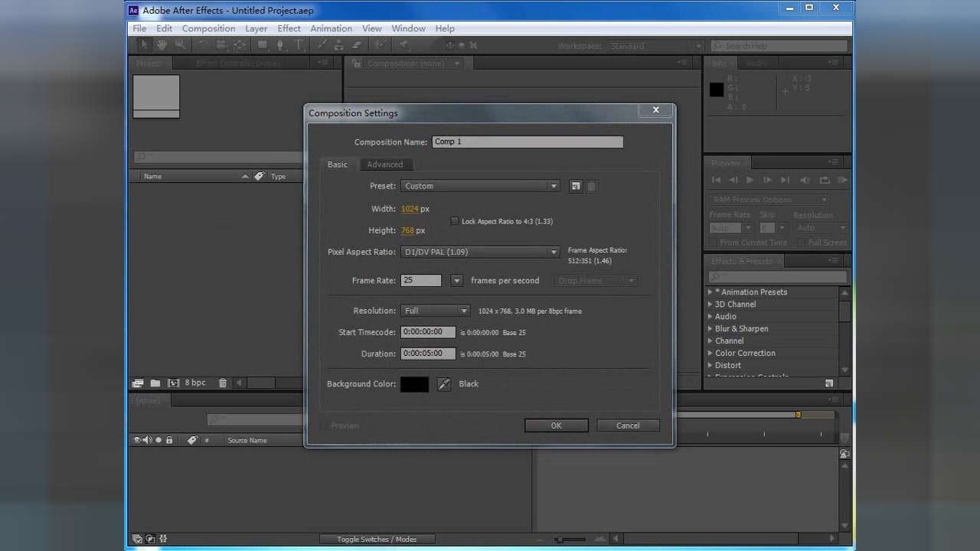
Task: Click the Play button in Preview panel
Action: tap(750, 180)
